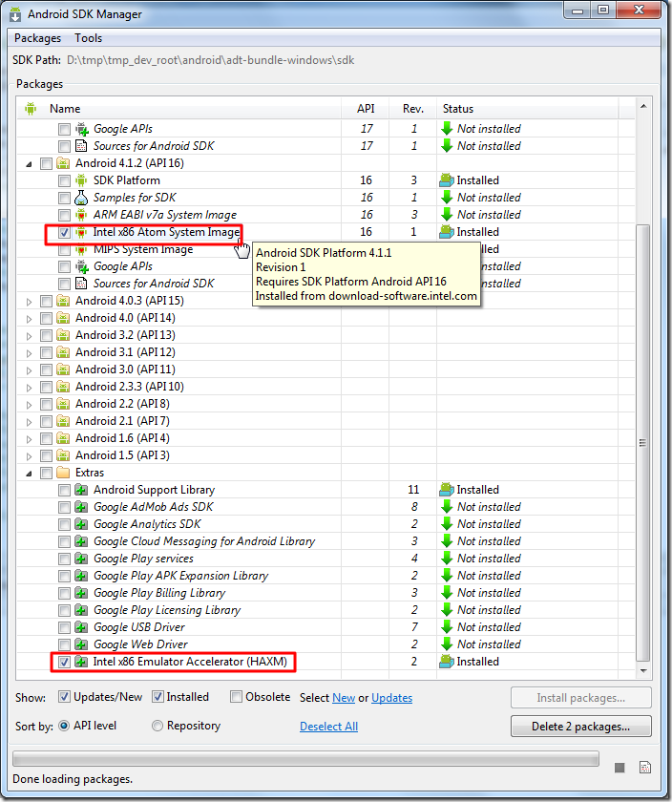Collapse the Extras tree node
The height and width of the screenshot is (802, 672).
pos(30,474)
